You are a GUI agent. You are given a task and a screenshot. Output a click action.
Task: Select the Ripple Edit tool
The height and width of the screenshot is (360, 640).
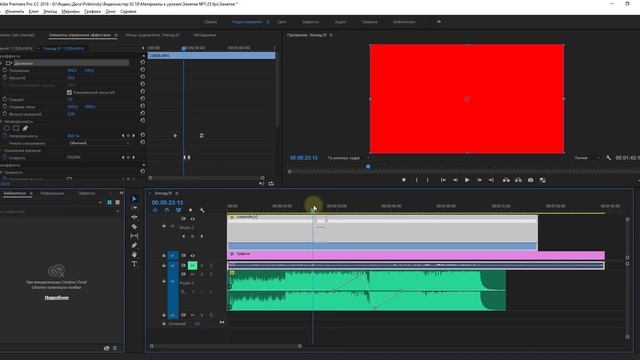134,217
